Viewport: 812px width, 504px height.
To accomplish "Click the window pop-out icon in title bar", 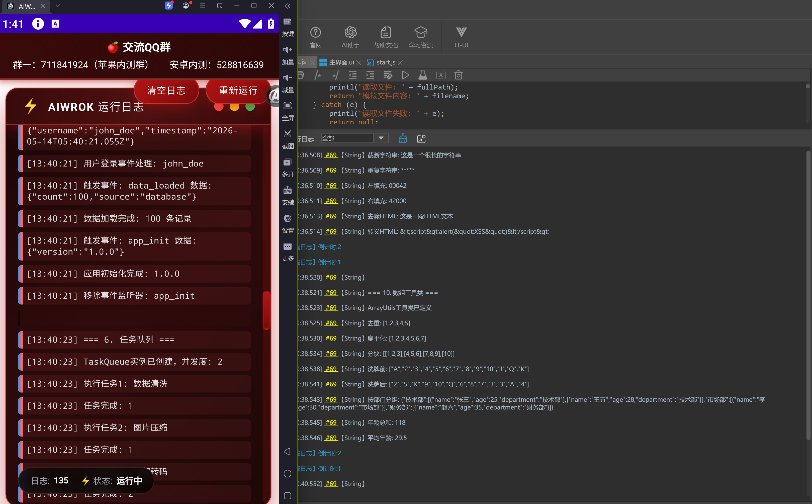I will tap(220, 6).
